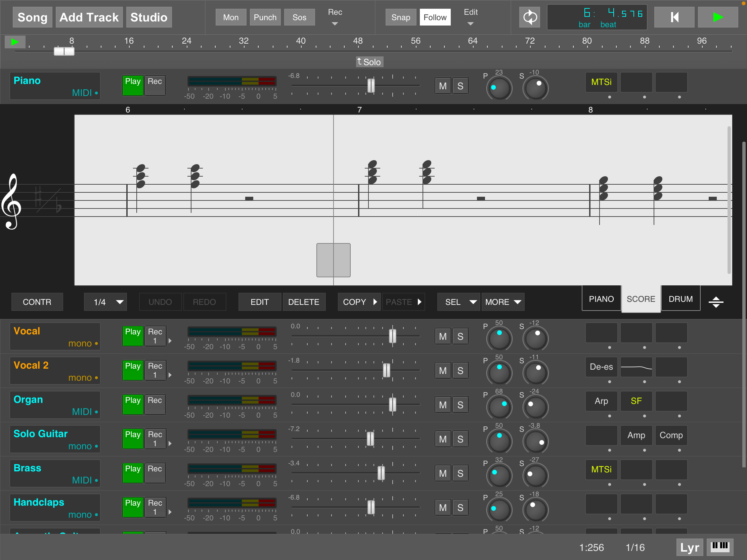Click the EDIT button

click(x=260, y=302)
